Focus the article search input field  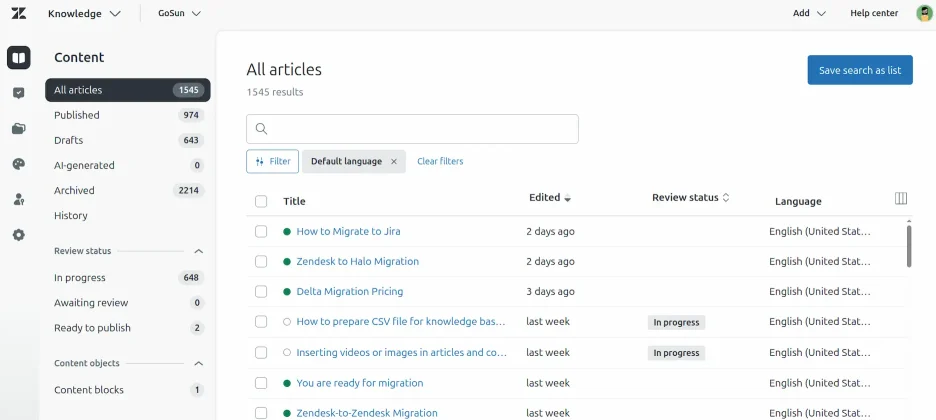tap(412, 129)
